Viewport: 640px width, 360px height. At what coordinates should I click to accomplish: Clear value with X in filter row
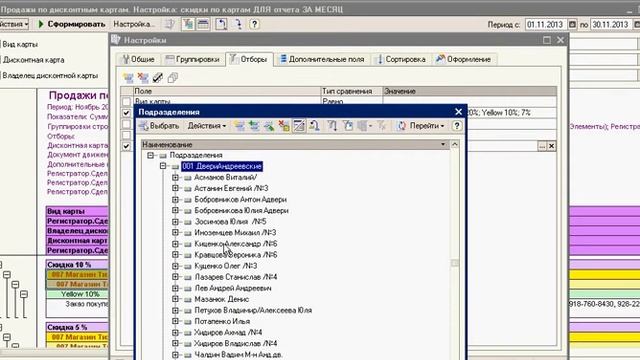(551, 146)
